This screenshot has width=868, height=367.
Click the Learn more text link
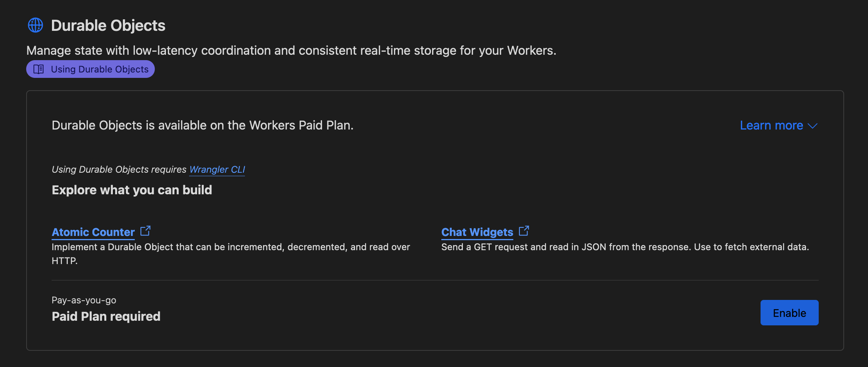coord(771,125)
